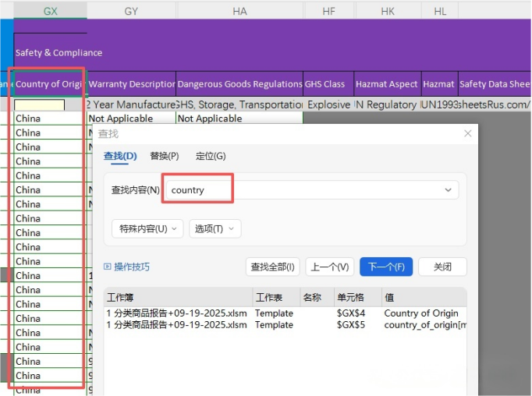Close the 查找 dialog with X
Screen dimensions: 532x396
[467, 134]
